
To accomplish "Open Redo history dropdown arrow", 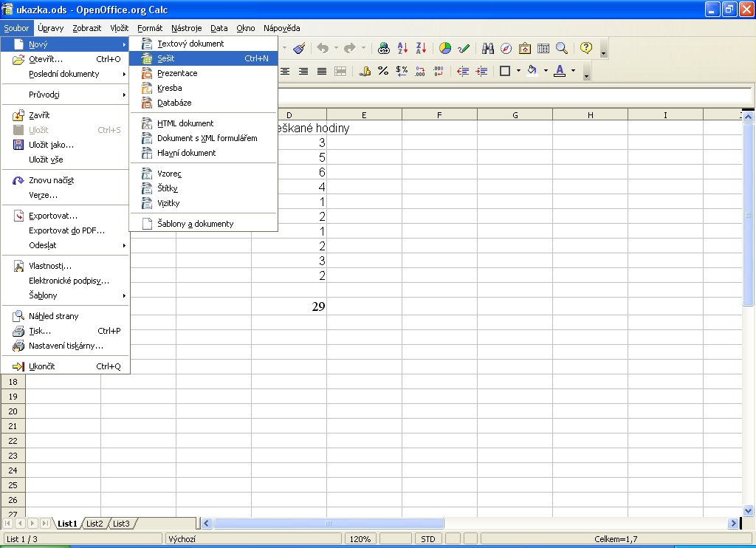I will click(363, 48).
